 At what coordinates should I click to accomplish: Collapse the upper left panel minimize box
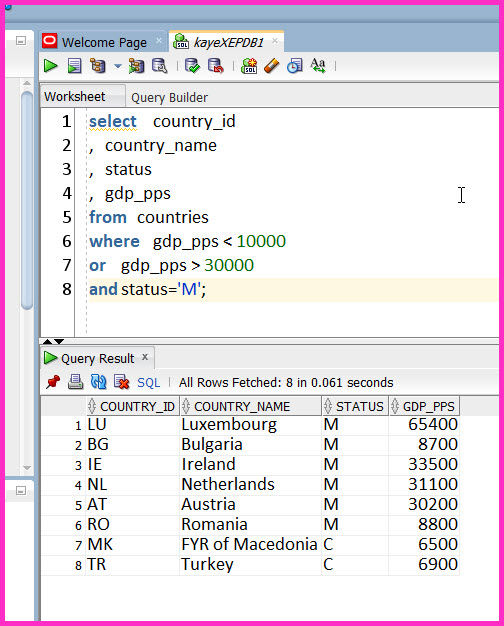(x=21, y=40)
